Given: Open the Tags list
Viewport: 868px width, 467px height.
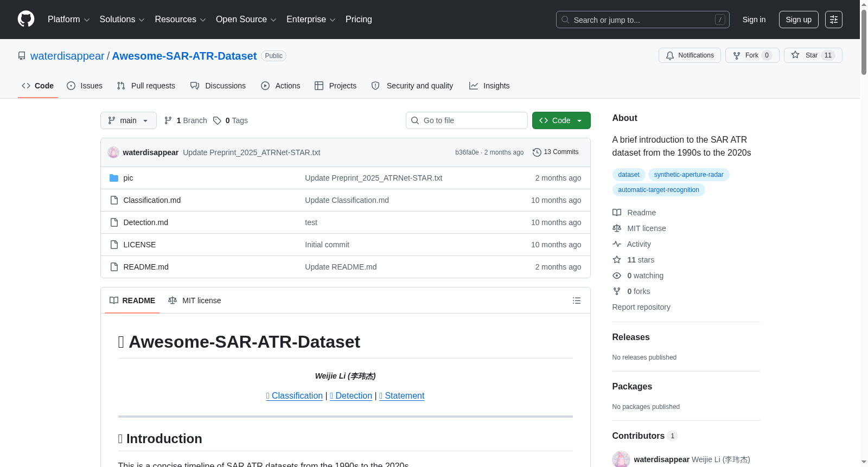Looking at the screenshot, I should (231, 120).
